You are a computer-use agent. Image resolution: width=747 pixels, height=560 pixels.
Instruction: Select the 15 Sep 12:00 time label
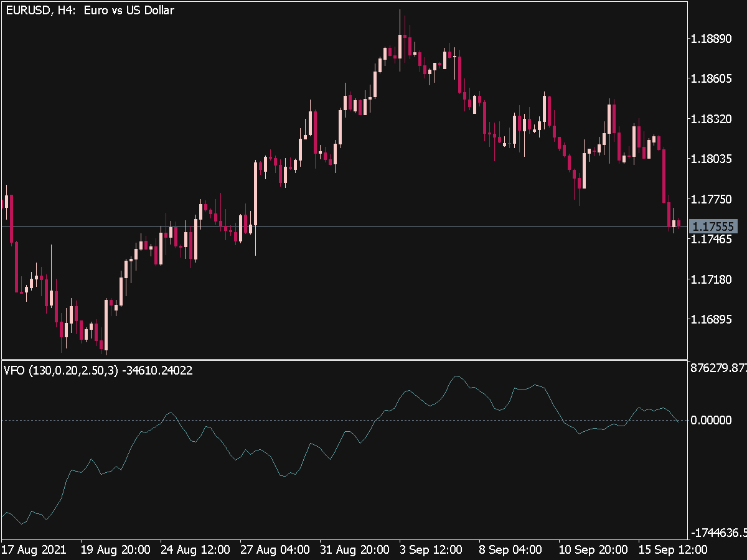tap(673, 550)
